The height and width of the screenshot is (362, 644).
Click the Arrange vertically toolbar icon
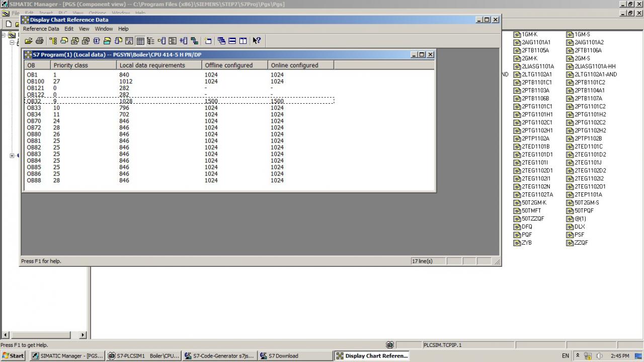click(x=243, y=41)
